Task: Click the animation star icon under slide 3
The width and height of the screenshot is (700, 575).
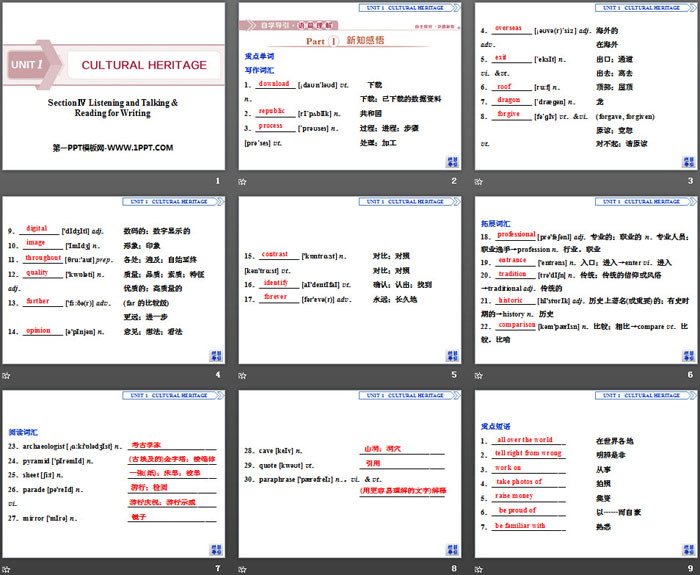Action: [x=478, y=181]
